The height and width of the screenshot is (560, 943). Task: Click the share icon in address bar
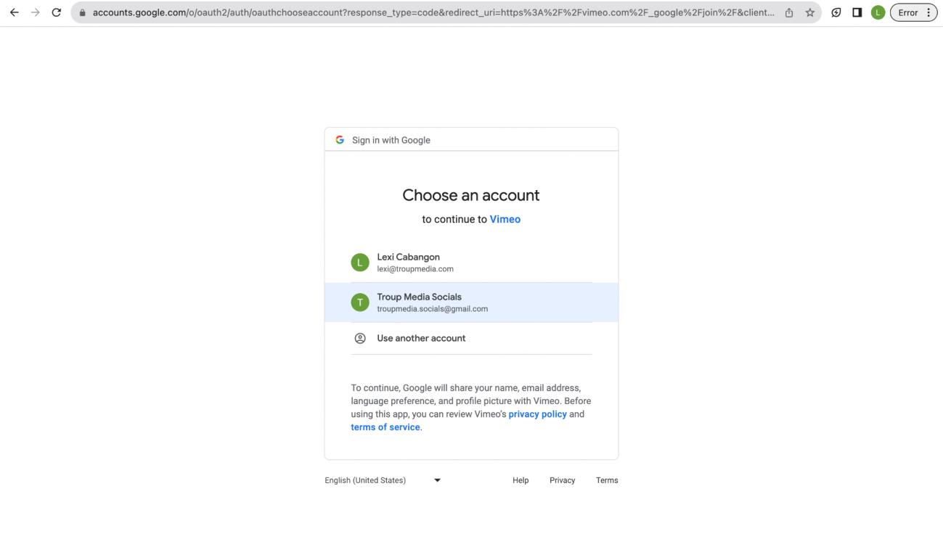tap(789, 13)
